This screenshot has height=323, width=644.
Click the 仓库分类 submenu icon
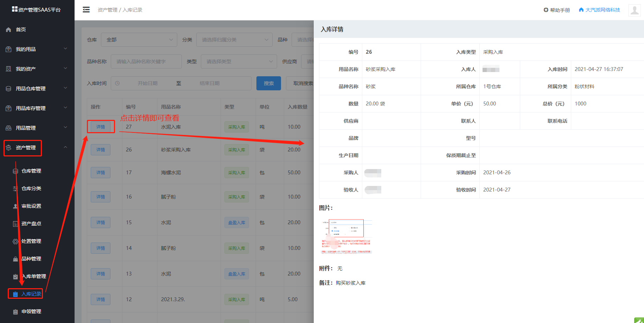click(15, 189)
